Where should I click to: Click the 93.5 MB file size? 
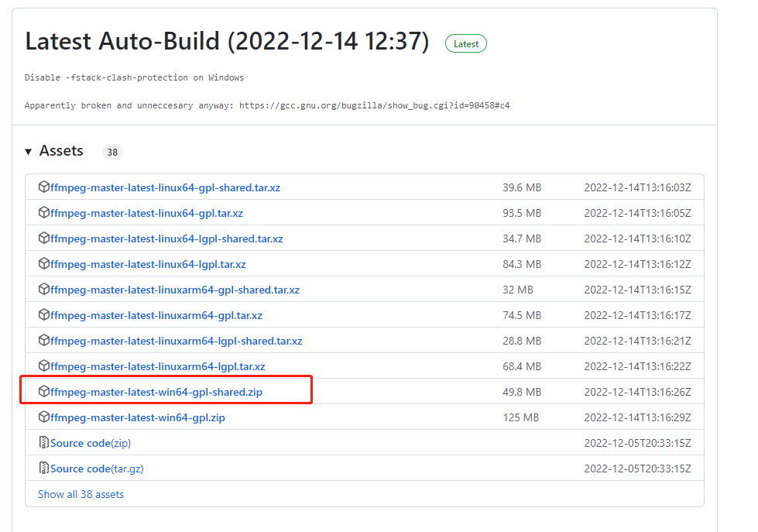(522, 213)
